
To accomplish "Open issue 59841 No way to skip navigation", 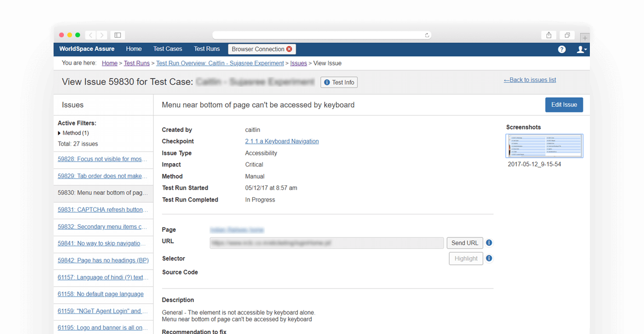I will coord(102,243).
